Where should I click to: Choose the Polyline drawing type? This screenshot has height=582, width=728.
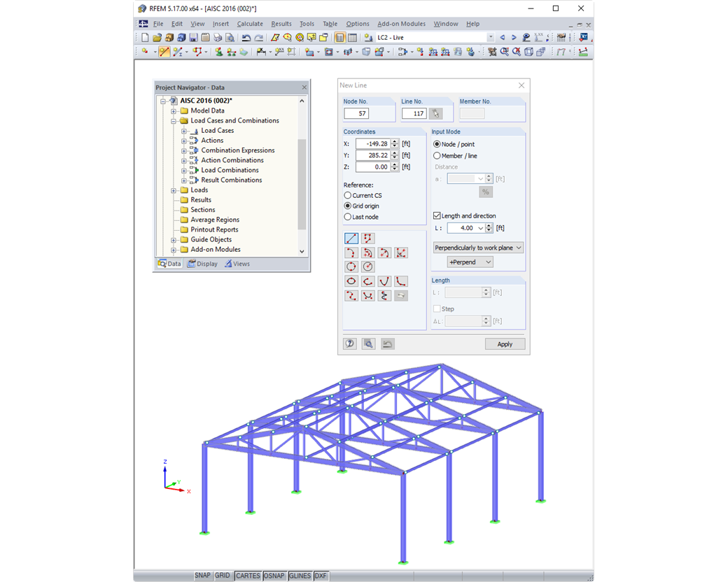(x=368, y=238)
